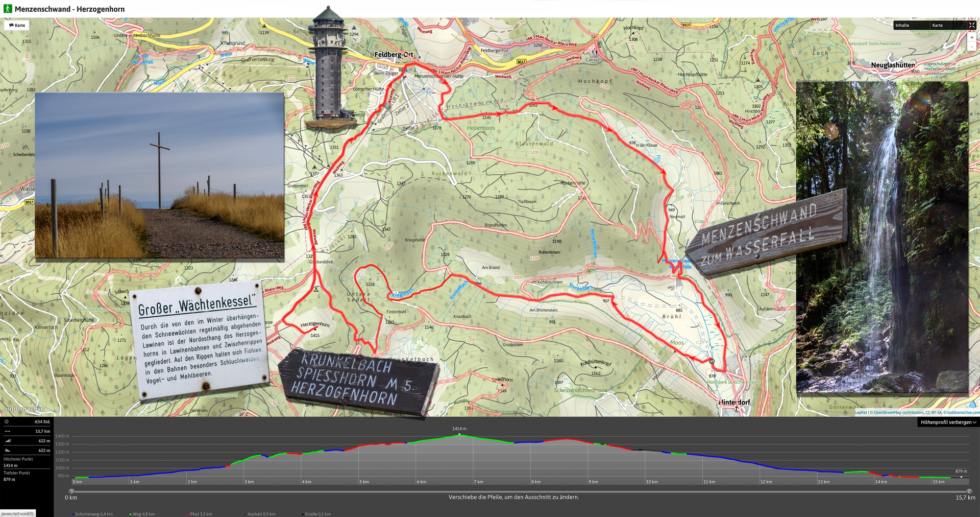Hide the elevation profile via Höhenprofil verbergen
This screenshot has width=980, height=517.
pyautogui.click(x=948, y=422)
